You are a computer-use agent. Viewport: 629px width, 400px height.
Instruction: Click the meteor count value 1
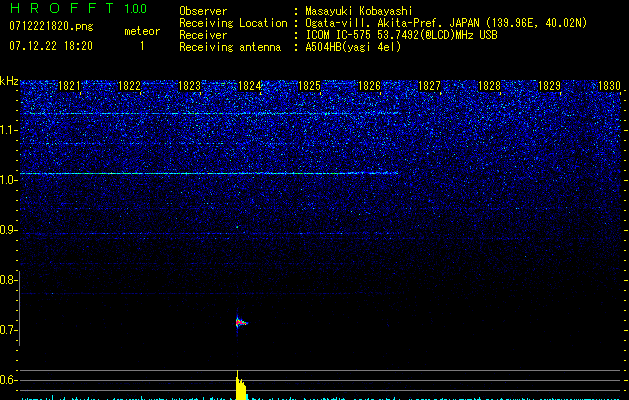click(x=142, y=46)
